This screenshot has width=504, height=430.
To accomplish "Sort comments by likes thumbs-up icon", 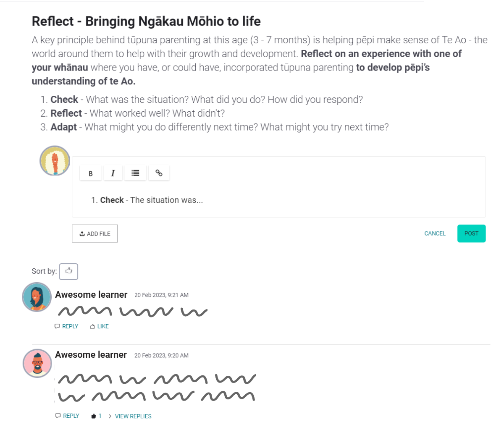I will pos(69,271).
